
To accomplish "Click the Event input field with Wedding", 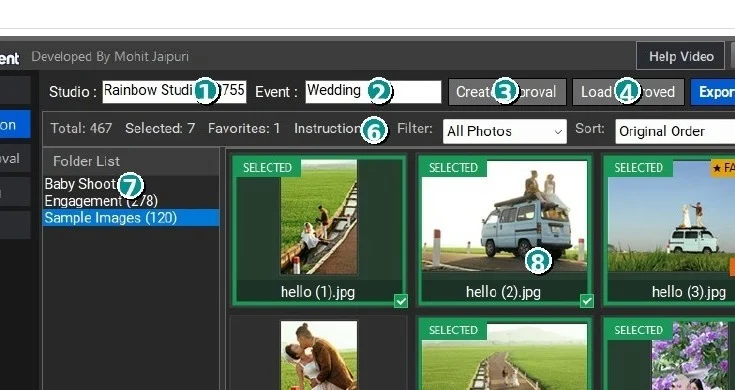I will 373,91.
